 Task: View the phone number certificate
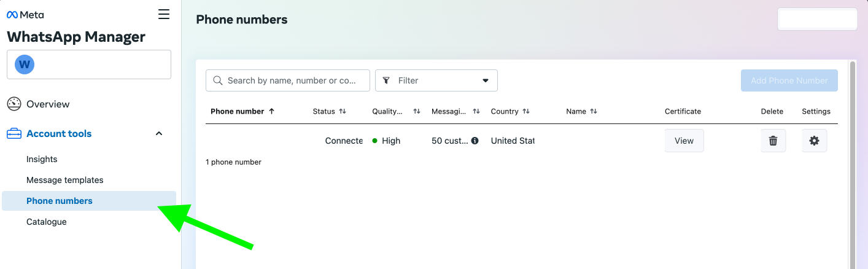pyautogui.click(x=684, y=141)
